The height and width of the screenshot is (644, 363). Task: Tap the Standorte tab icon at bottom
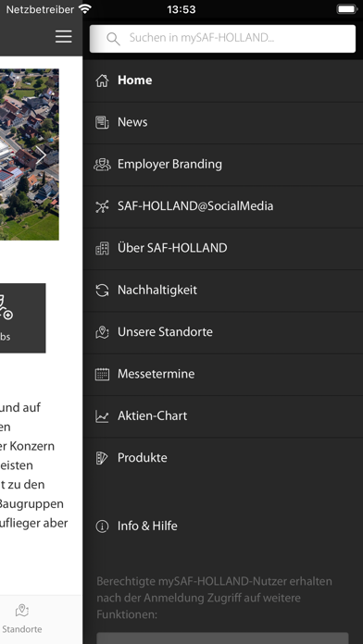[x=22, y=611]
